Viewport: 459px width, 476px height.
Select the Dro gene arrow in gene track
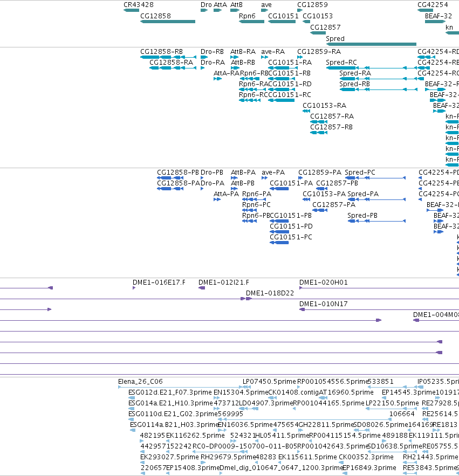[204, 10]
